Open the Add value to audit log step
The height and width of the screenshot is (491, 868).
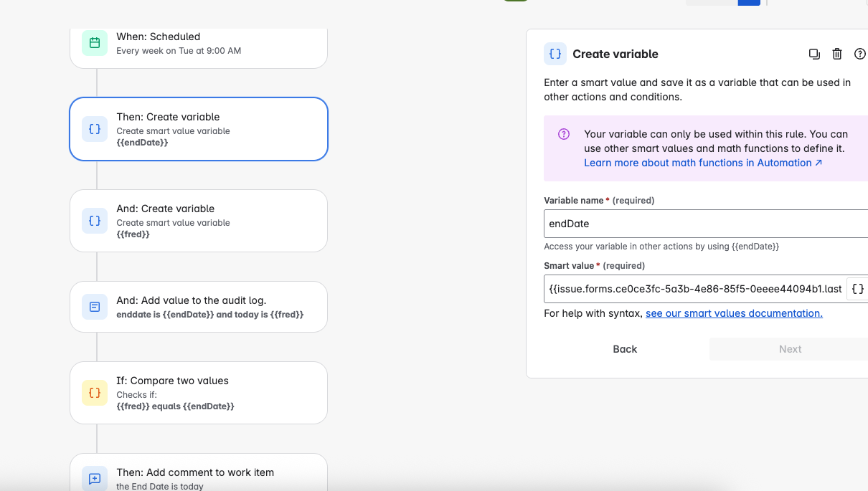[x=199, y=307]
